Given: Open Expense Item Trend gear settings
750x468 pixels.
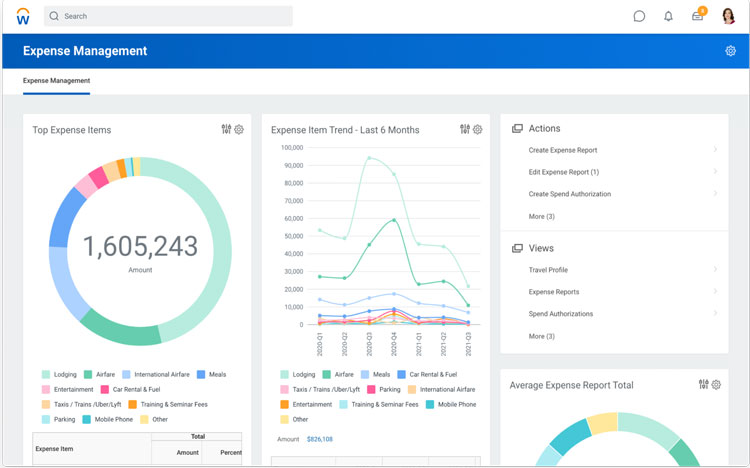Looking at the screenshot, I should (478, 129).
